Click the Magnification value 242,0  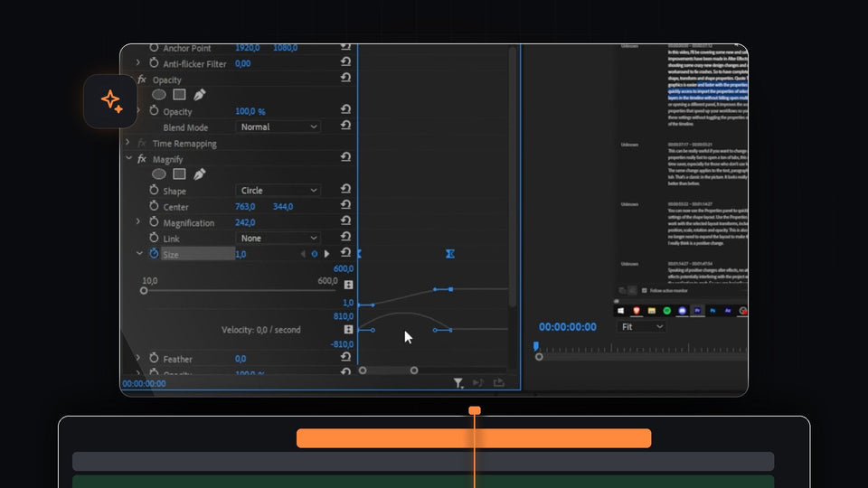[x=245, y=222]
